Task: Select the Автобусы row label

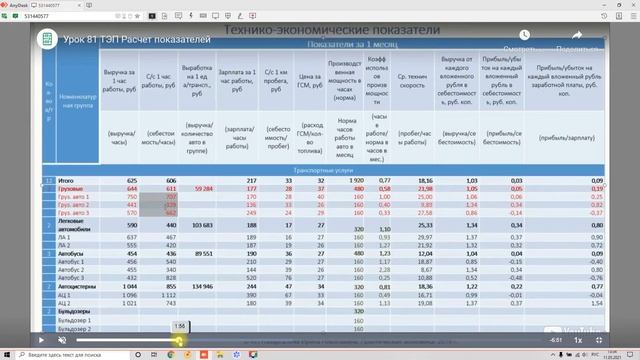Action: pos(70,253)
